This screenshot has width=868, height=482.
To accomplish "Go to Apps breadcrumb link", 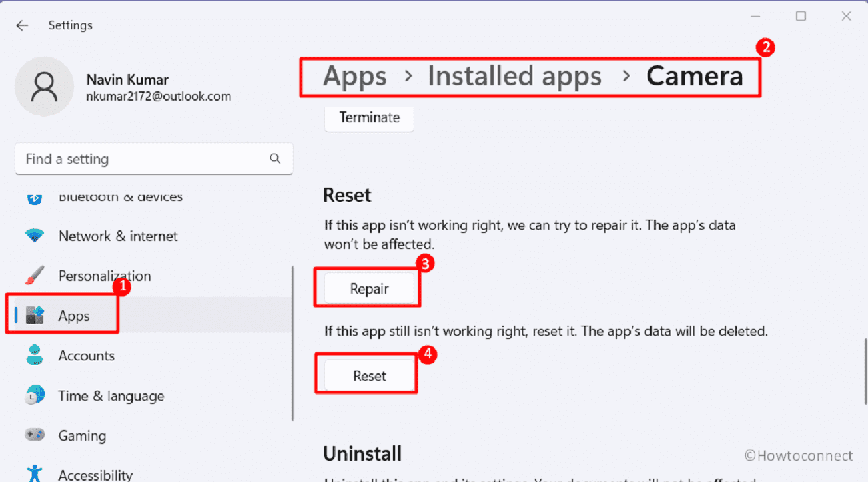I will pyautogui.click(x=354, y=77).
